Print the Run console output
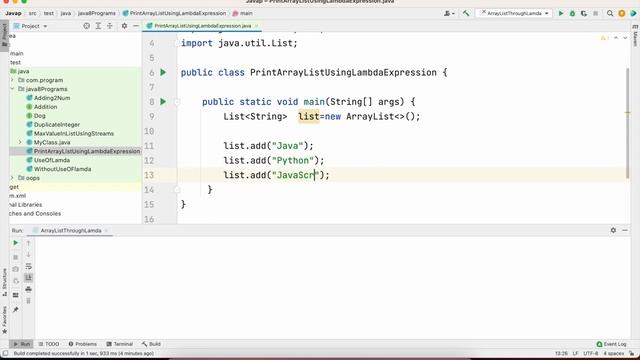The height and width of the screenshot is (360, 640). [x=28, y=289]
